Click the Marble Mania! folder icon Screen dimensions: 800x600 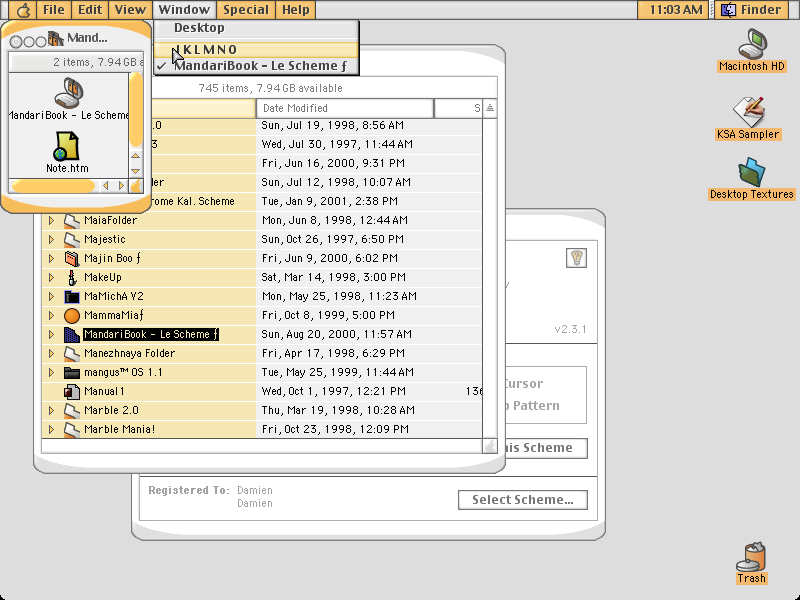[72, 430]
